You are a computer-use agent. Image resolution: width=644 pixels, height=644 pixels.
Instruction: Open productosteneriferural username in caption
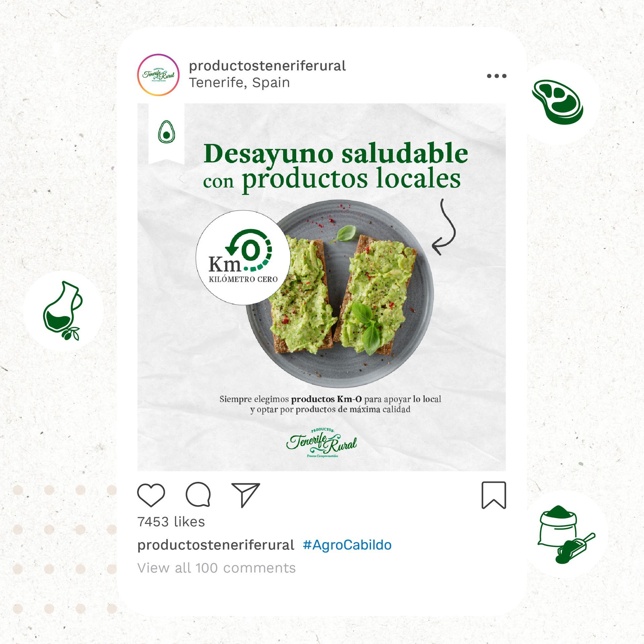(x=216, y=545)
